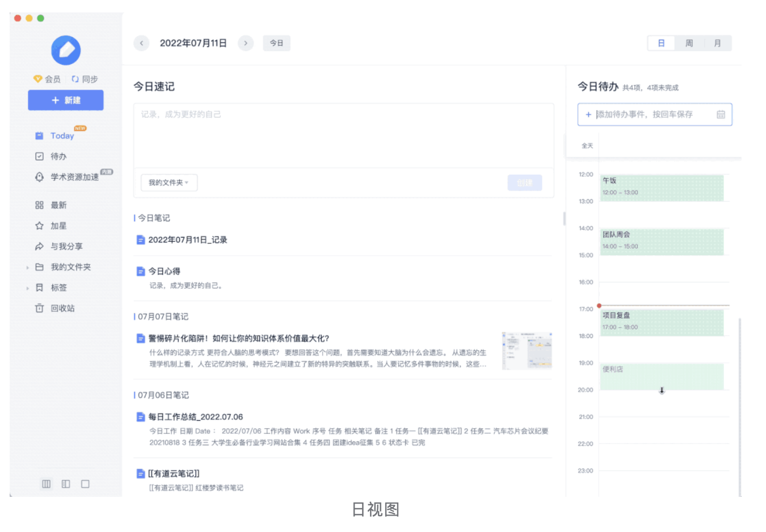Click the 标签 bookmark icon
Screen dimensions: 766x532
(39, 288)
